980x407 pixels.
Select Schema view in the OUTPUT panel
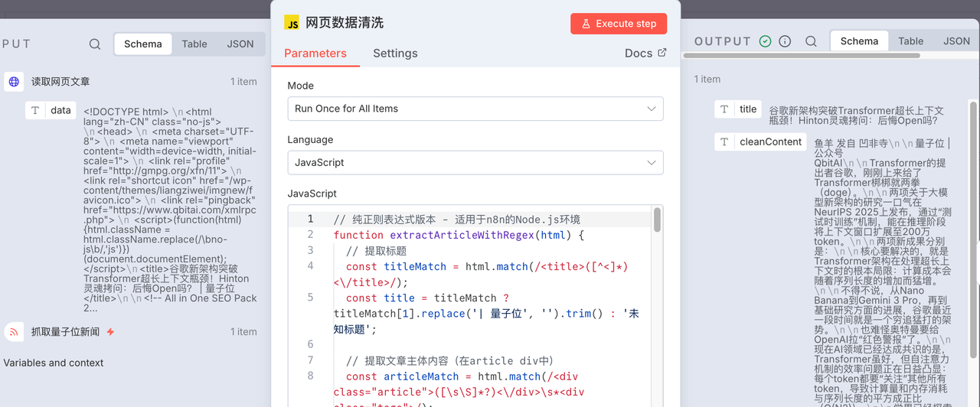click(x=860, y=41)
